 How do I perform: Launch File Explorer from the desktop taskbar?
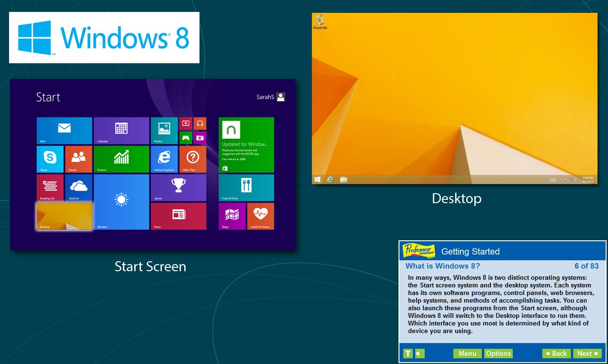coord(343,179)
